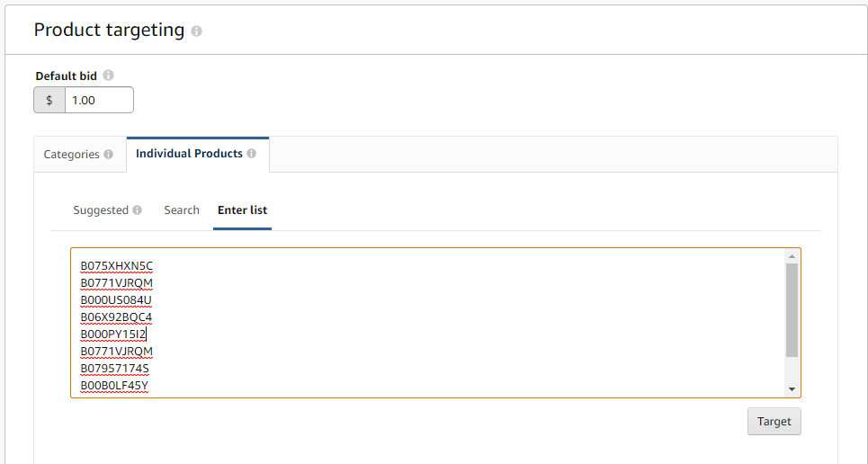The width and height of the screenshot is (868, 464).
Task: Click the ASIN list scrollbar thumb
Action: tap(792, 310)
